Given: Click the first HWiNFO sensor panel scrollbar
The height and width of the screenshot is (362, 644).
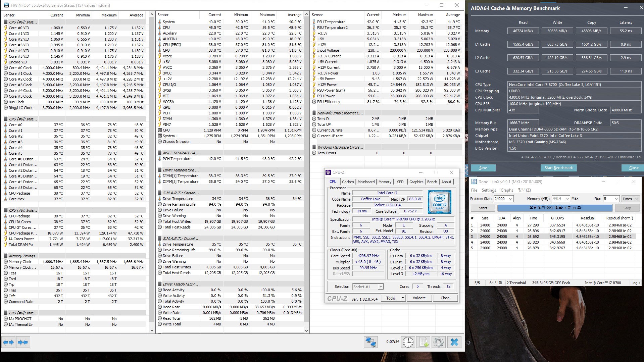Looking at the screenshot, I should click(x=152, y=172).
